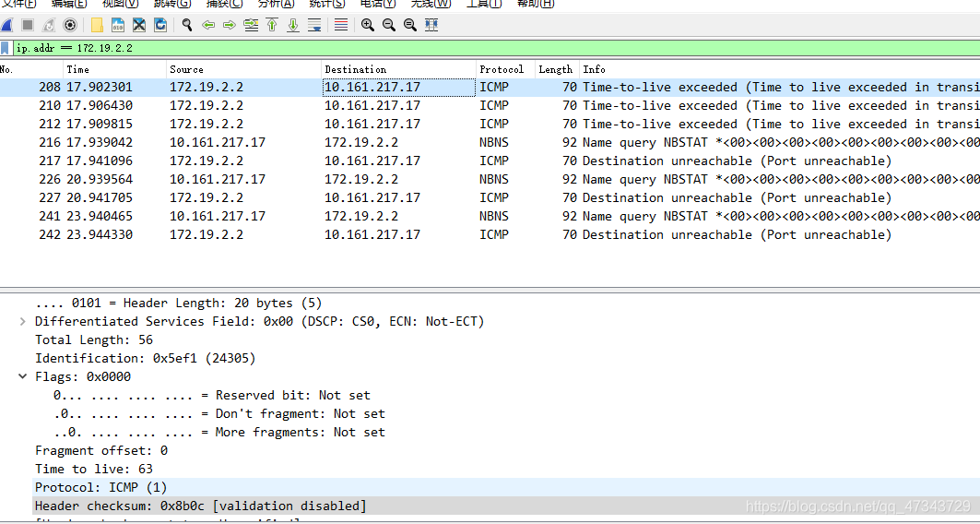This screenshot has height=524, width=980.
Task: Select packet 212 at time 17.909815
Action: (490, 124)
